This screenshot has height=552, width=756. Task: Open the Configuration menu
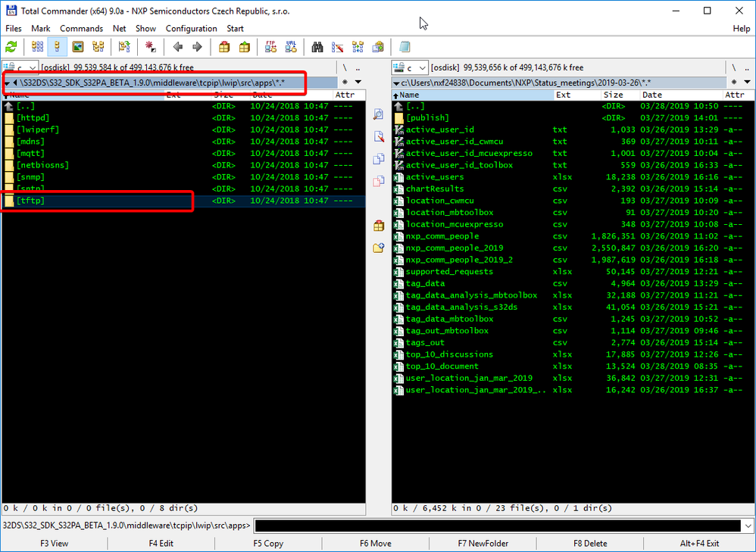click(192, 29)
